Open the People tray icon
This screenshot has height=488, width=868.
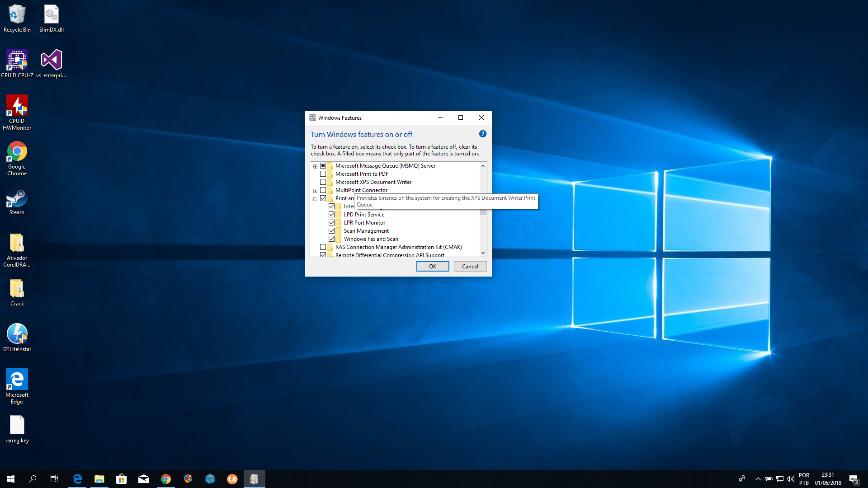tap(741, 479)
